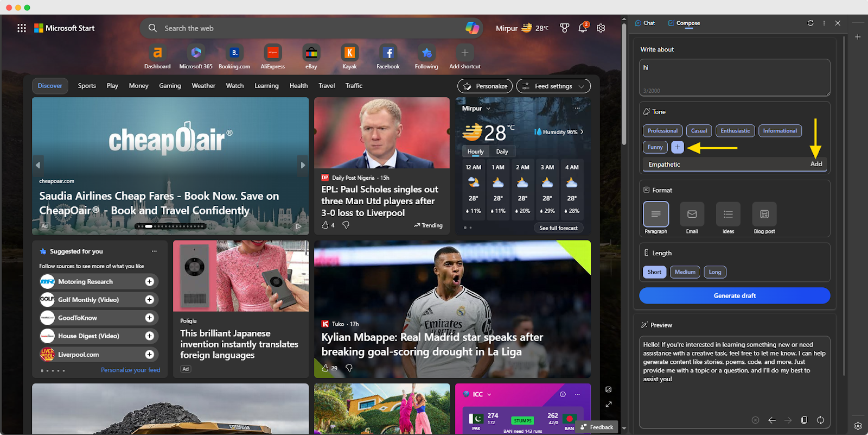Select the Professional tone
868x435 pixels.
[662, 131]
